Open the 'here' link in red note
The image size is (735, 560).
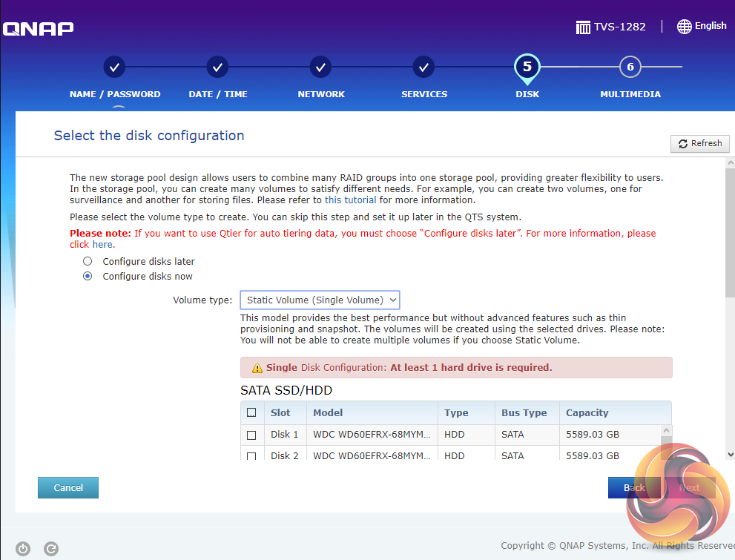tap(102, 245)
